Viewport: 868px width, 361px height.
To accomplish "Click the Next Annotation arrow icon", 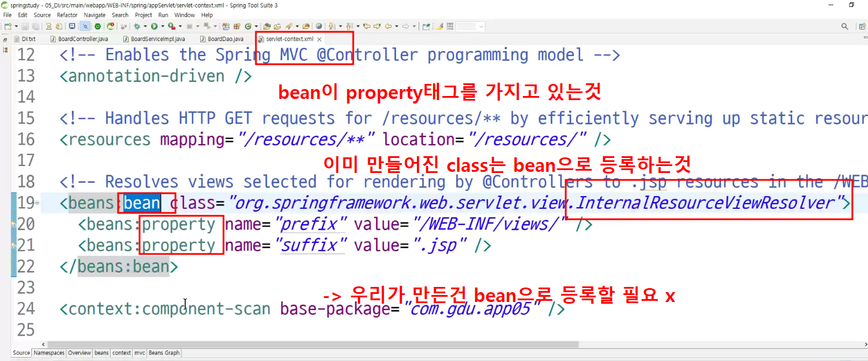I will 331,26.
